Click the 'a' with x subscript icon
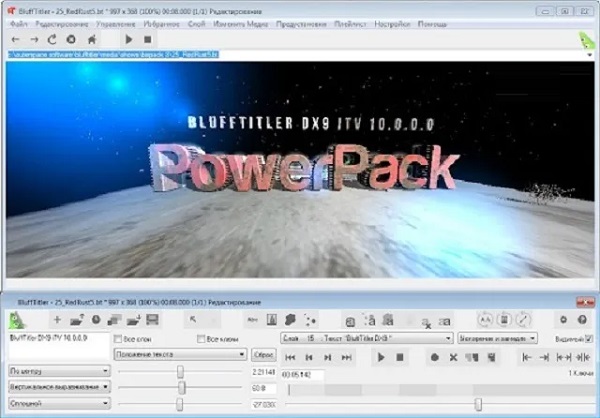 pyautogui.click(x=426, y=323)
